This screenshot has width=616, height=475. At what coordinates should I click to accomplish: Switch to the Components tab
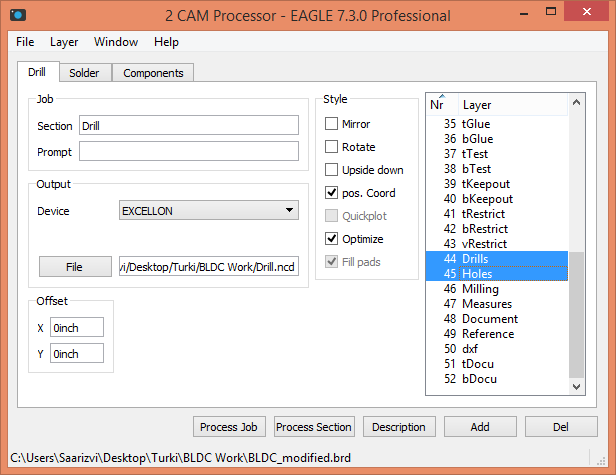click(153, 73)
